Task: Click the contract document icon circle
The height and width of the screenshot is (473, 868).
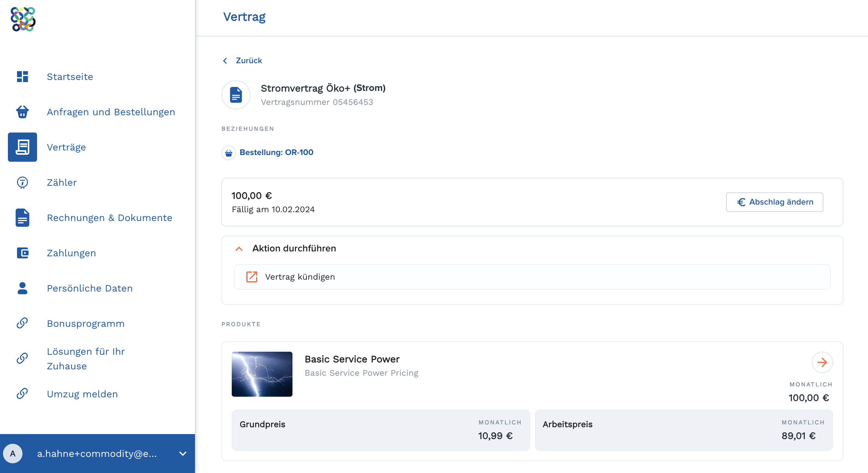Action: point(236,95)
